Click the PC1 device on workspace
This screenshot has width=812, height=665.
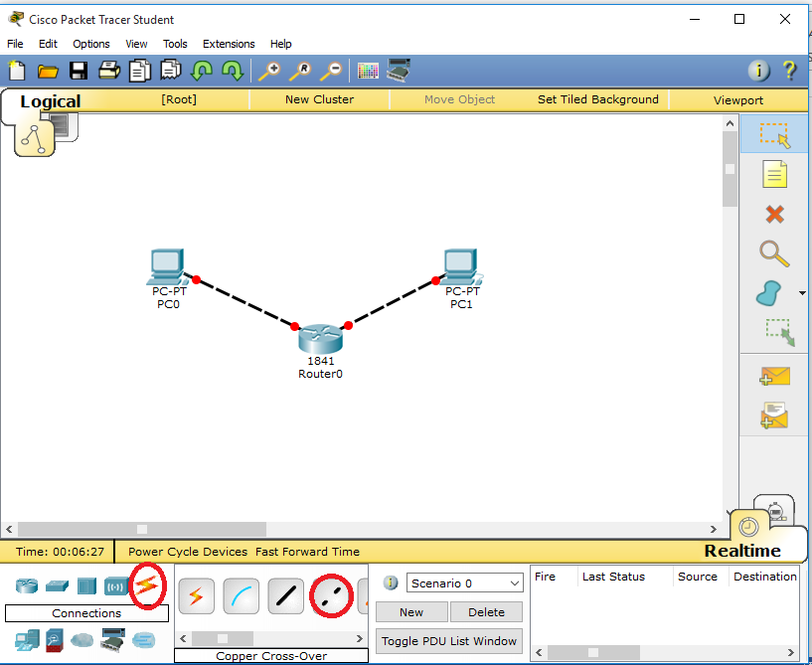[461, 267]
